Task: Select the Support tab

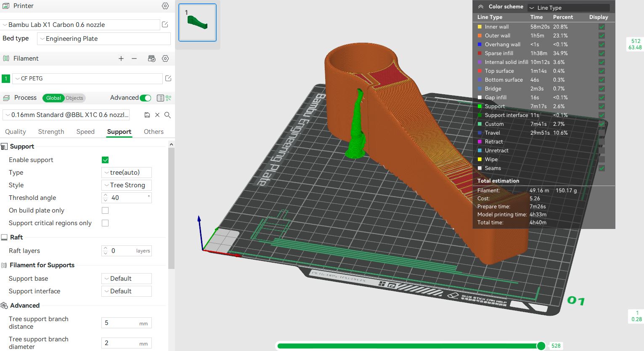Action: click(119, 132)
